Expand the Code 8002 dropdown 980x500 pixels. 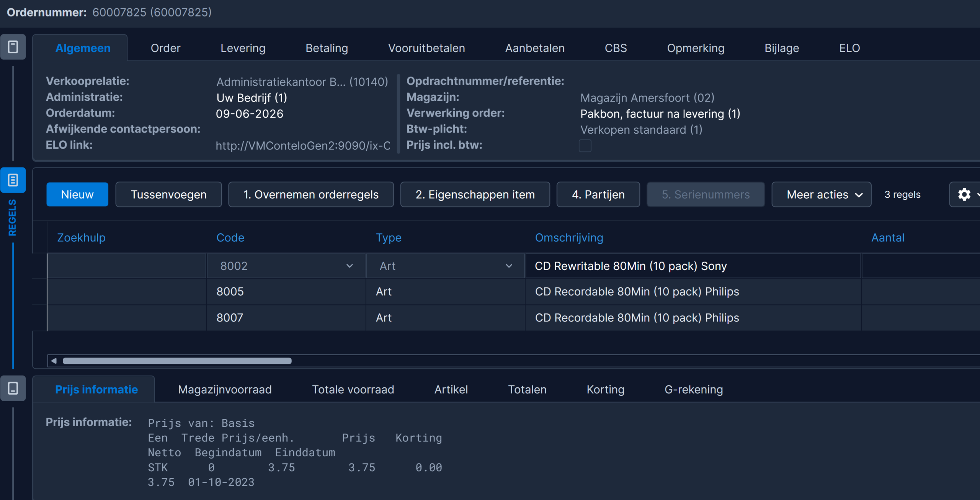tap(349, 266)
